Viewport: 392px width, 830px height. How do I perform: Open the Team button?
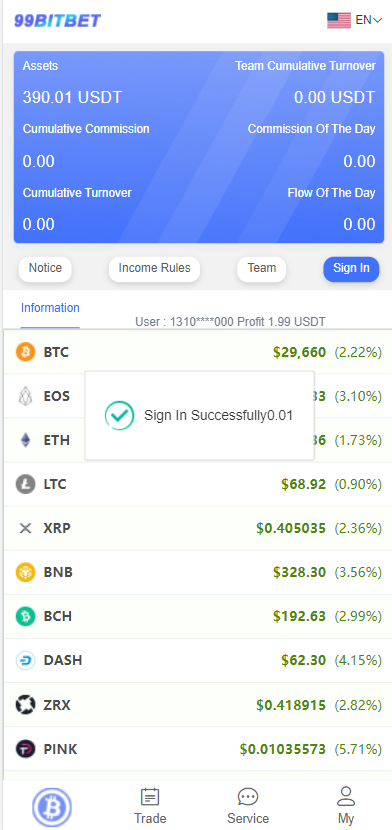(262, 269)
